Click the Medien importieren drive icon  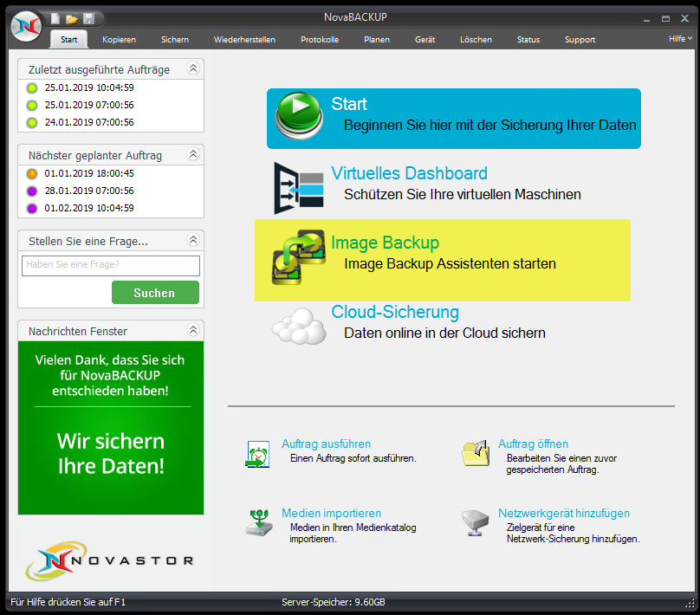point(259,522)
